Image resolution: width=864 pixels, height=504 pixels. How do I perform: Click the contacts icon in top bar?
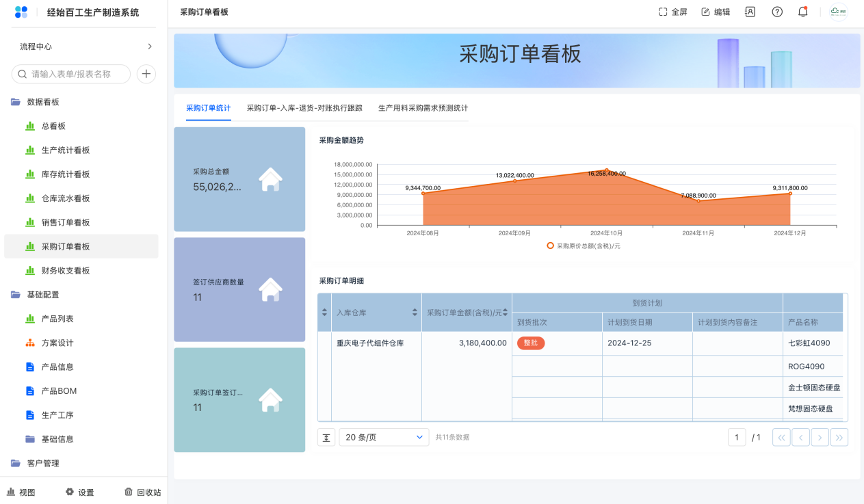pyautogui.click(x=750, y=12)
